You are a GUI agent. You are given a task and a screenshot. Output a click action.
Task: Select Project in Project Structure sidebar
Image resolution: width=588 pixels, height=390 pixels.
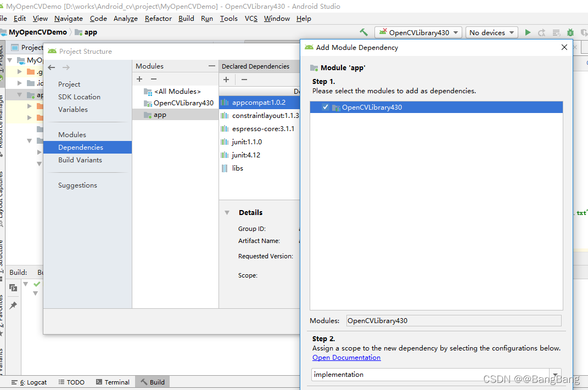coord(69,84)
